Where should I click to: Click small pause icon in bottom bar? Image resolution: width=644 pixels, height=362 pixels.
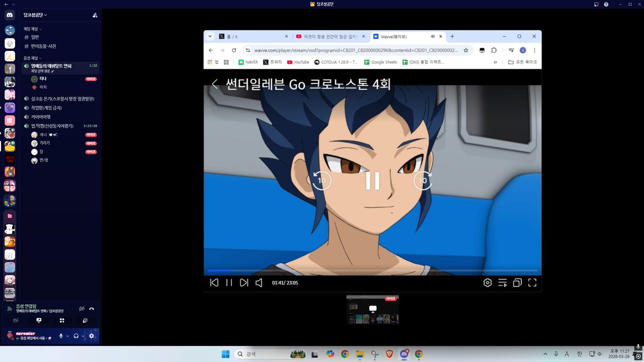coord(229,283)
